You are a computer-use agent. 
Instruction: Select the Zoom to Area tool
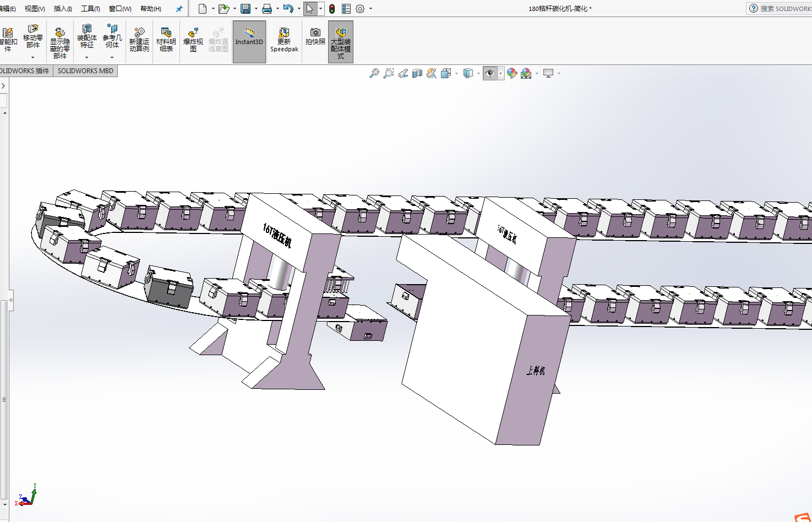(x=389, y=73)
